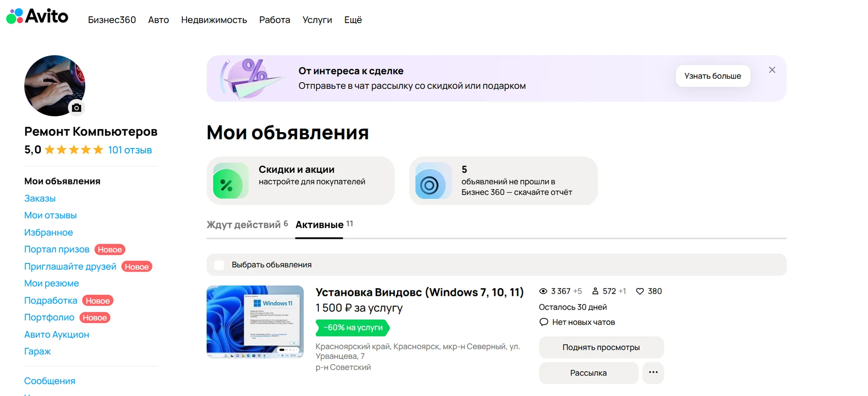Open Подработка sidebar link
Image resolution: width=868 pixels, height=396 pixels.
(51, 301)
